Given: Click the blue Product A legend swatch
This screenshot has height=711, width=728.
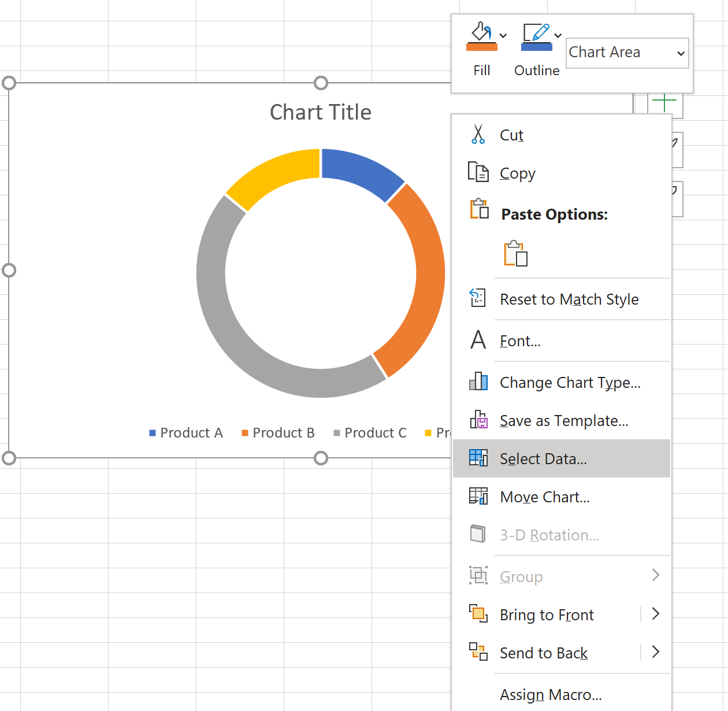Looking at the screenshot, I should tap(153, 433).
